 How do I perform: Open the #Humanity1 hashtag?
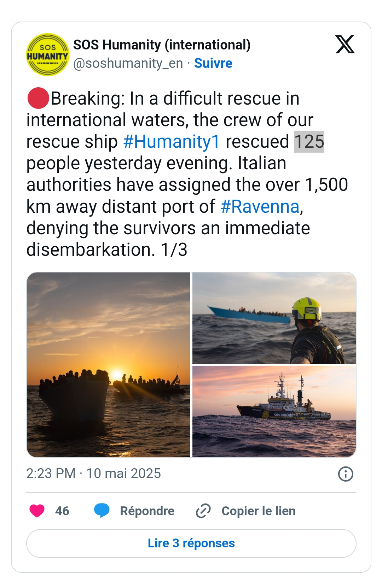click(172, 142)
